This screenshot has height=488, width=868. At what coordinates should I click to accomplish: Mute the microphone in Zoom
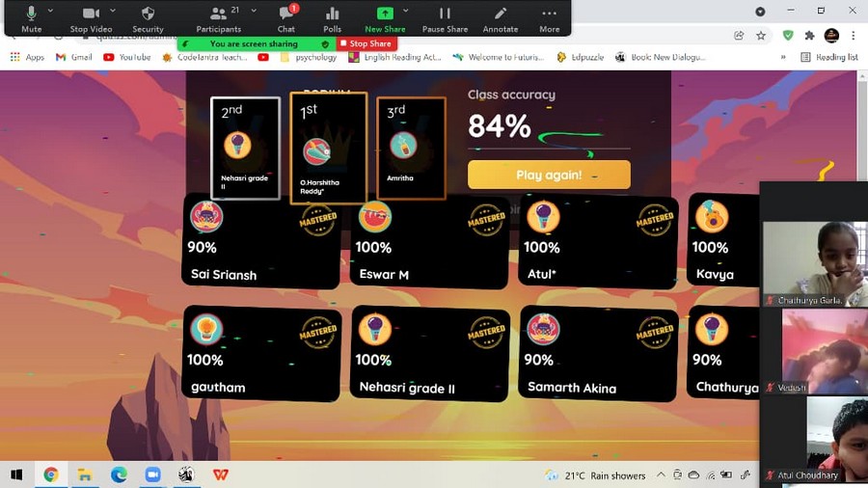(x=32, y=19)
